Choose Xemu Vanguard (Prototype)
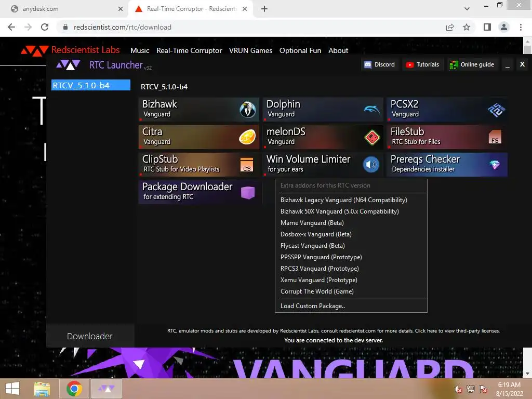Image resolution: width=532 pixels, height=399 pixels. [x=351, y=280]
